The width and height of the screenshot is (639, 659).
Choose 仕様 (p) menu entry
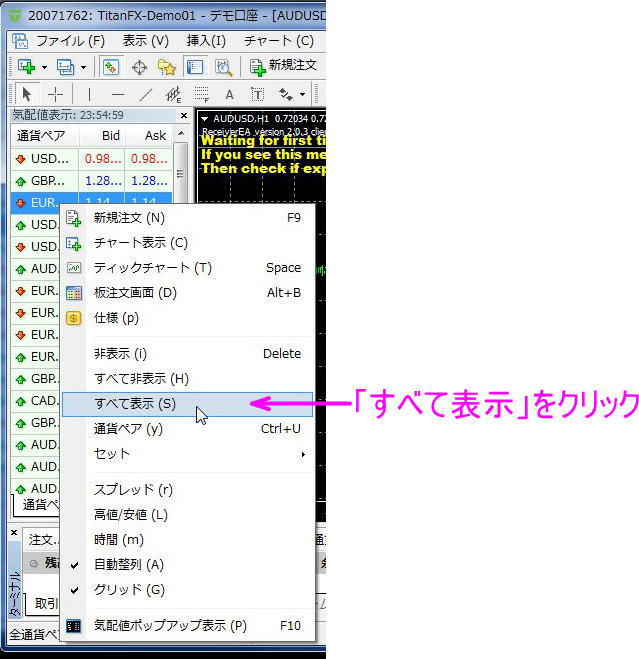point(187,318)
